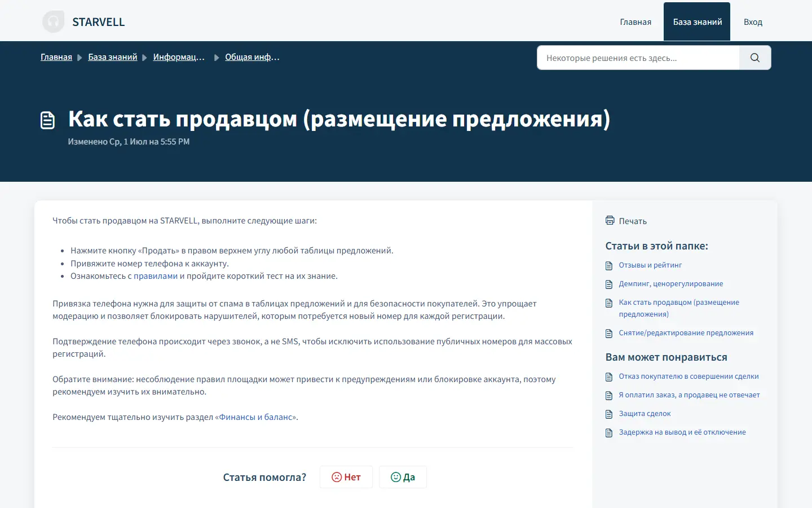This screenshot has height=508, width=812.
Task: Go to База знаний in breadcrumbs
Action: tap(113, 57)
